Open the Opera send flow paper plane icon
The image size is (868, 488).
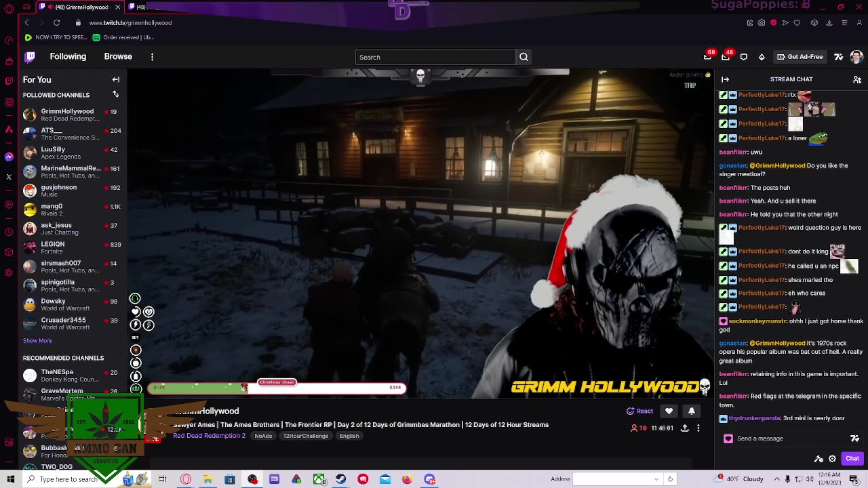[785, 22]
